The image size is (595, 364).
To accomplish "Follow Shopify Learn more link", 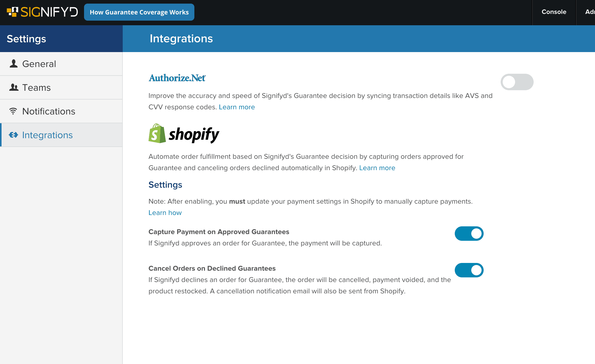I will coord(377,168).
